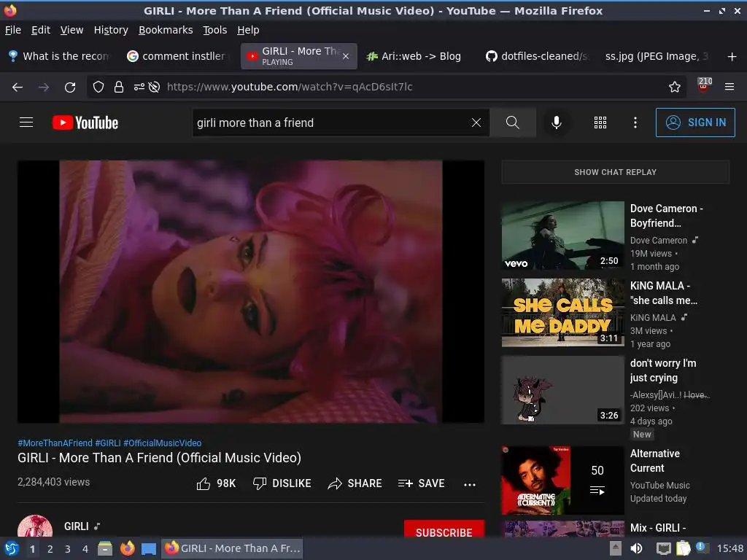Open Mix - GIRLI title

click(658, 528)
